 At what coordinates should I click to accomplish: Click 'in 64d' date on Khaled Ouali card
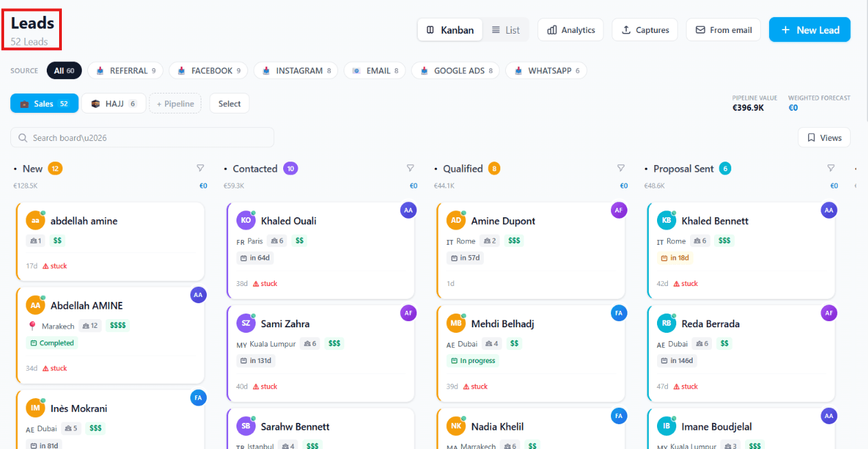255,259
